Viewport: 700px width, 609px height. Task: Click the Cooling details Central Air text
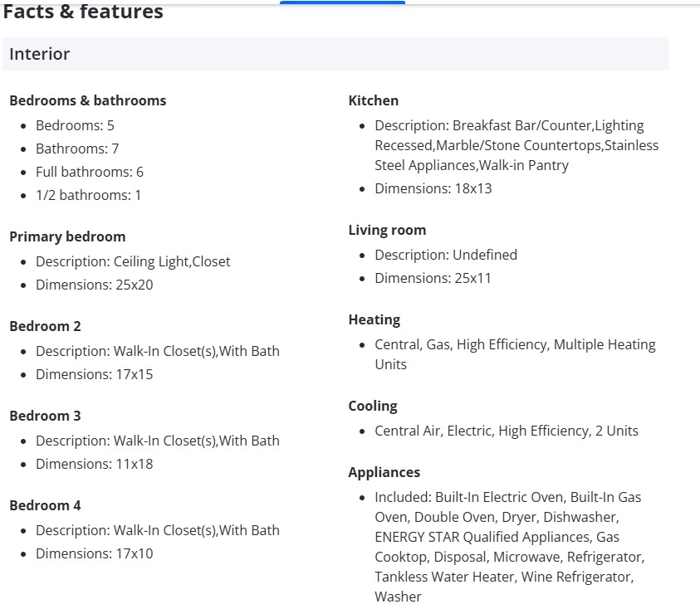[506, 431]
